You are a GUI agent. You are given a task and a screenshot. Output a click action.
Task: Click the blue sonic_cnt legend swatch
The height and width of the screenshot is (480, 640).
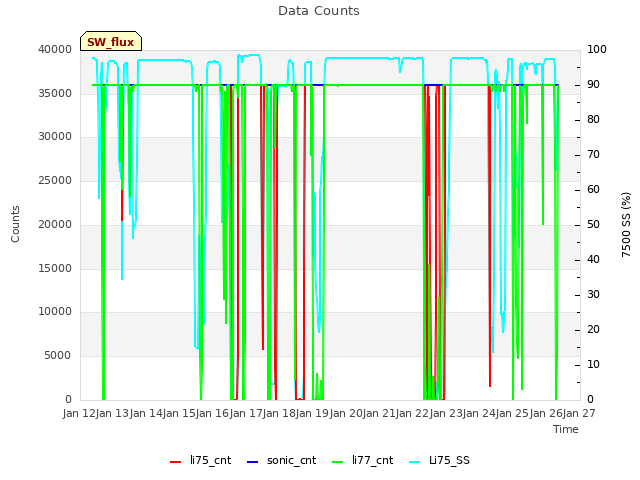pos(253,462)
